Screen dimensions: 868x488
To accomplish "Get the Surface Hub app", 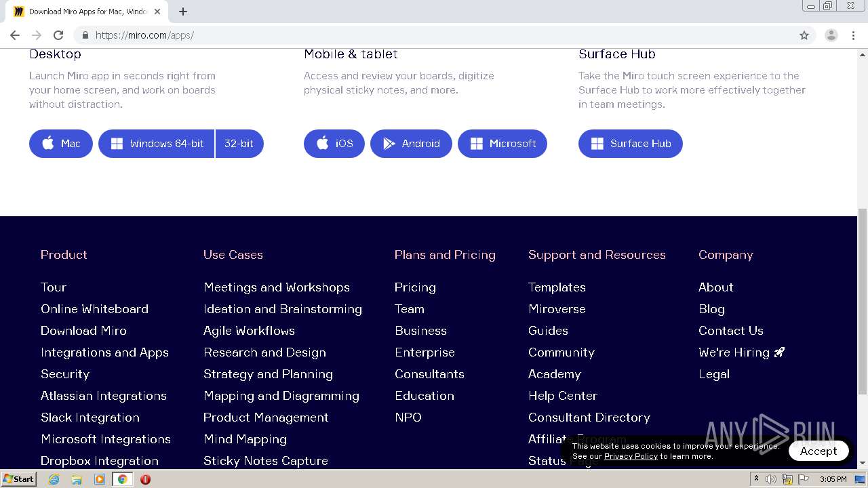I will [x=631, y=144].
